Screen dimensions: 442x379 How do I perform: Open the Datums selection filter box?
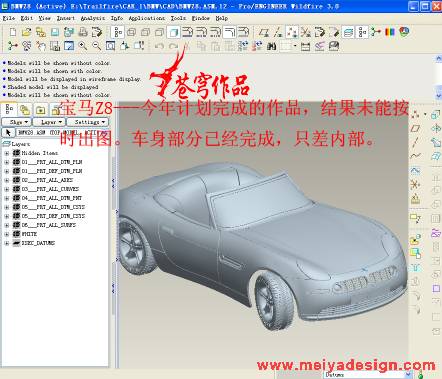[368, 375]
